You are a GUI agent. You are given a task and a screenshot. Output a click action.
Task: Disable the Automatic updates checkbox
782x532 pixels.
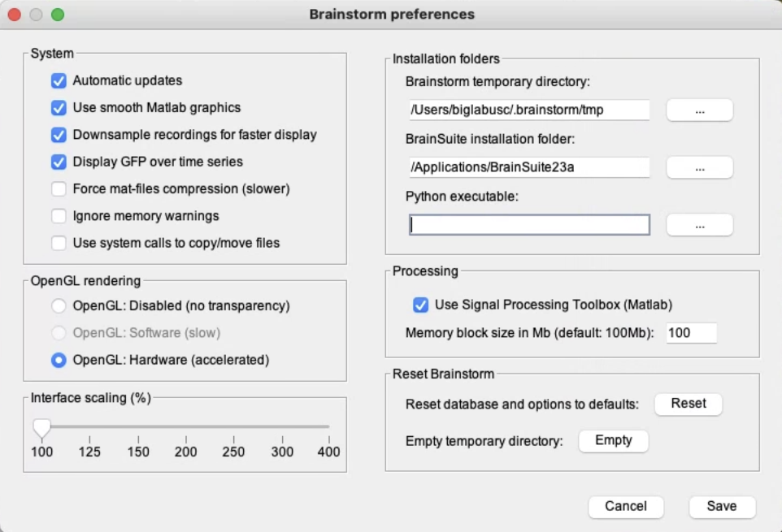(x=59, y=81)
